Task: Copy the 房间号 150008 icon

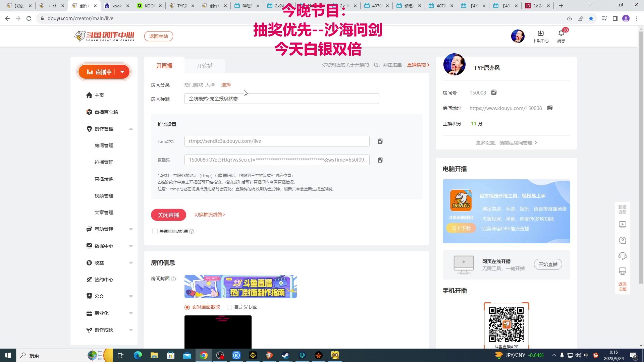Action: (x=493, y=93)
